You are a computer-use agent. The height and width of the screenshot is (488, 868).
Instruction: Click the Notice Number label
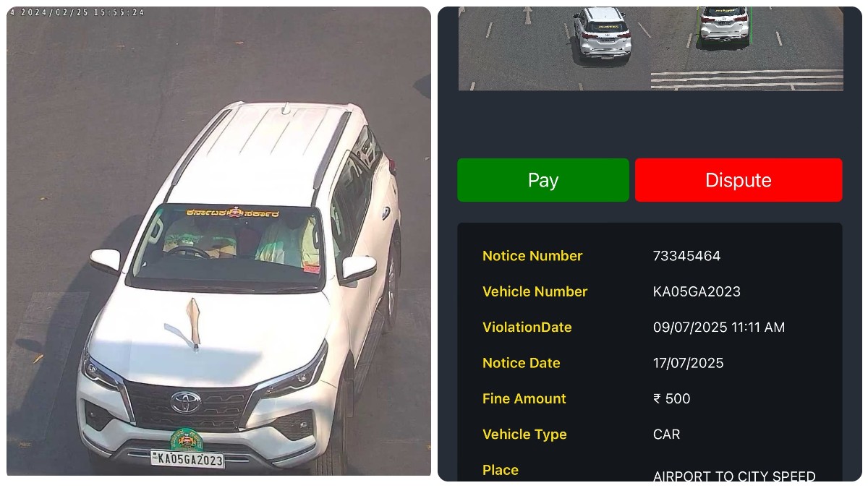532,256
